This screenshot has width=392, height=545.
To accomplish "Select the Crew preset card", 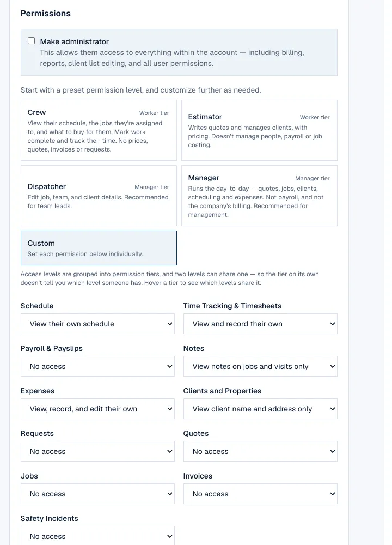I will (99, 130).
